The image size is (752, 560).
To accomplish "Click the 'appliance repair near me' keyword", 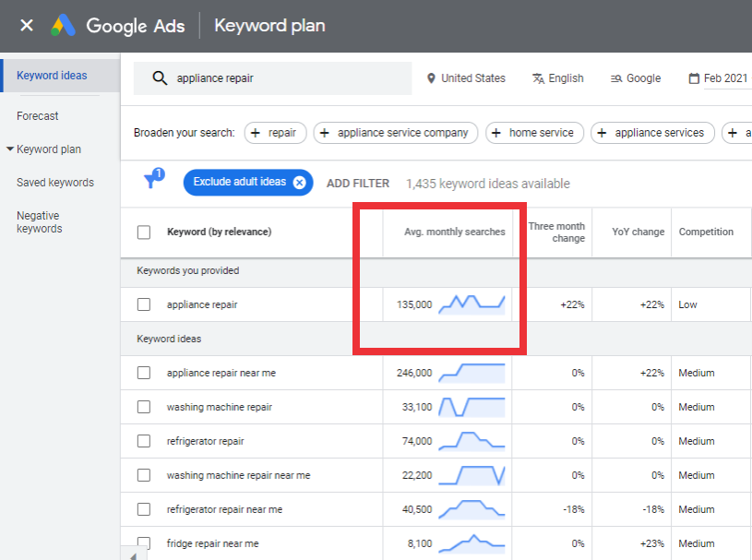I will [x=221, y=373].
